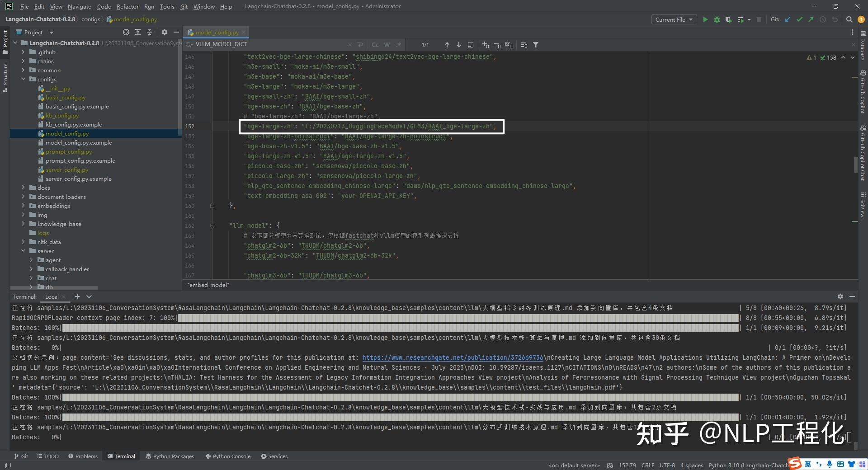Run the current file with green play icon
The height and width of the screenshot is (470, 868).
[x=705, y=19]
